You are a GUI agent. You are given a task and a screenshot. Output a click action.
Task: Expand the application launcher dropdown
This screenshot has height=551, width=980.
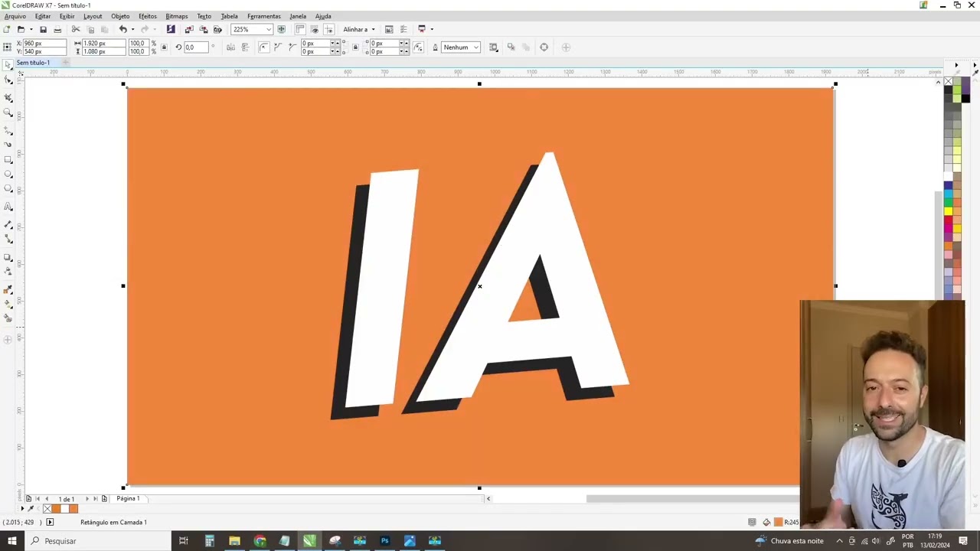pos(432,29)
